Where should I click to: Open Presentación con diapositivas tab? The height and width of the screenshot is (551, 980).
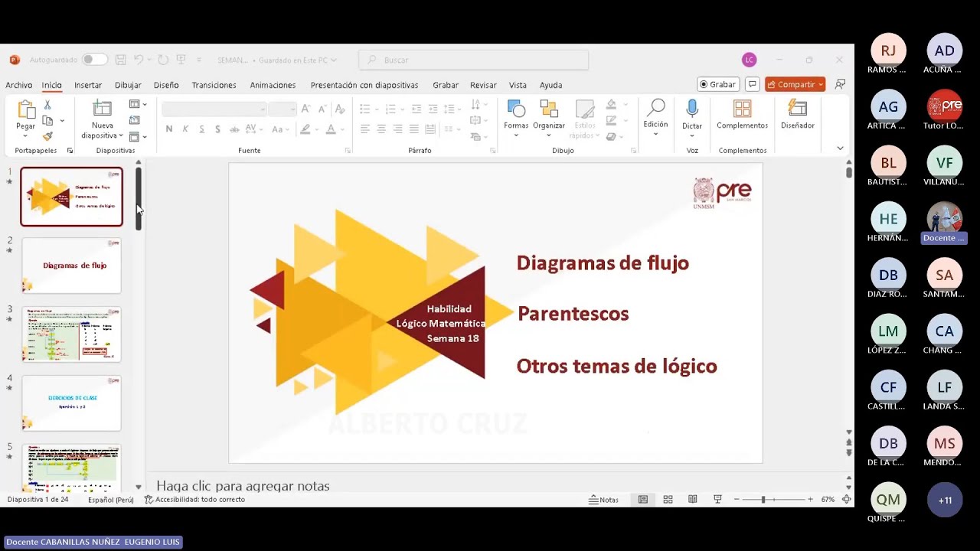pyautogui.click(x=364, y=85)
